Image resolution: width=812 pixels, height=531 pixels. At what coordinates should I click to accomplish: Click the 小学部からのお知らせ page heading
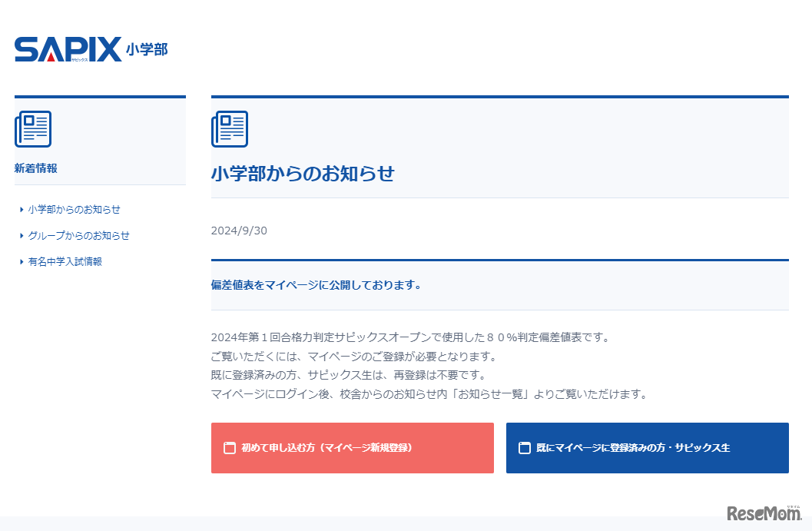tap(303, 174)
